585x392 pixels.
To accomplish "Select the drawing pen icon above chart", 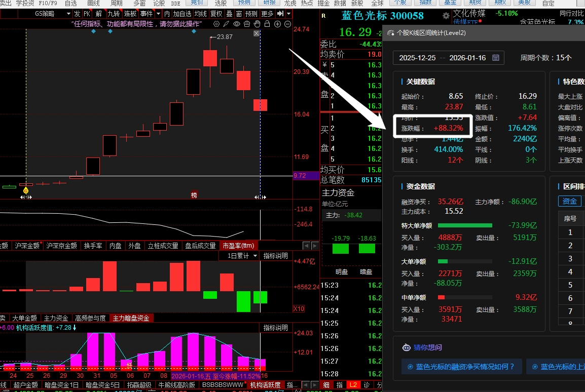I will [x=226, y=24].
